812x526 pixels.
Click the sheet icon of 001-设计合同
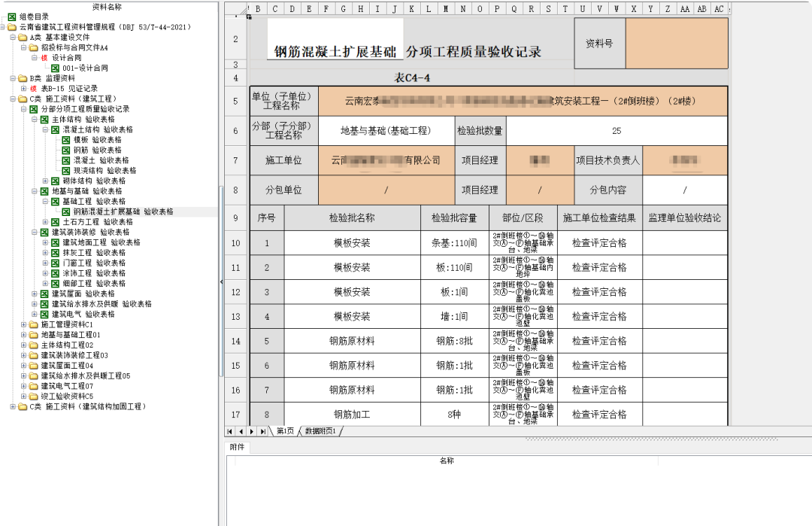[x=56, y=68]
